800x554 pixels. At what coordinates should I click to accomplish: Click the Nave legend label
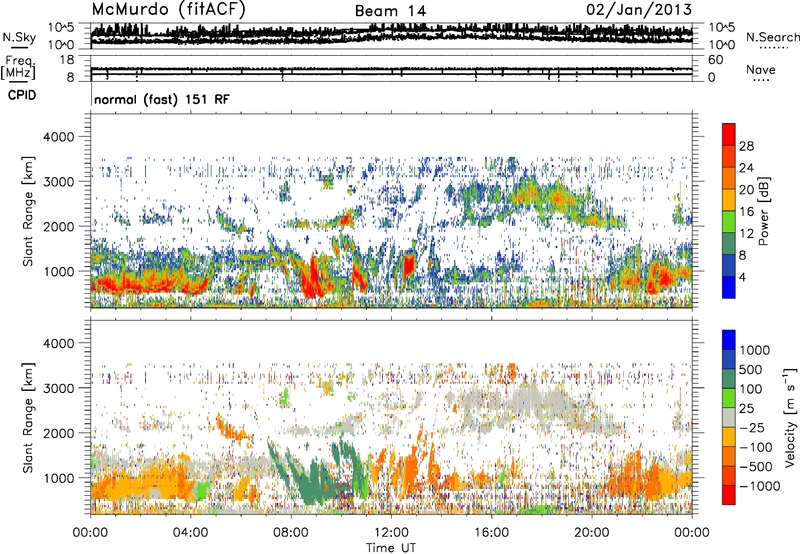tap(761, 69)
